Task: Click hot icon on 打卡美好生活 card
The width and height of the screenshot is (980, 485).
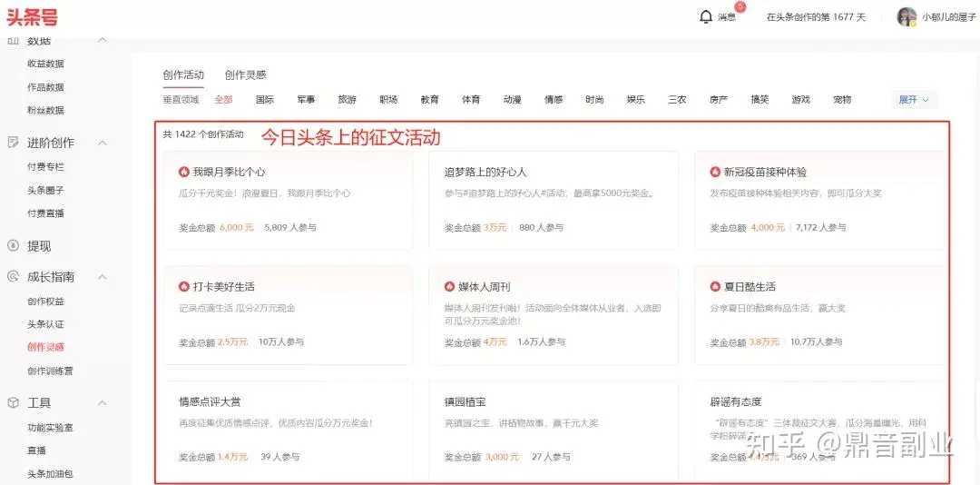Action: tap(183, 287)
